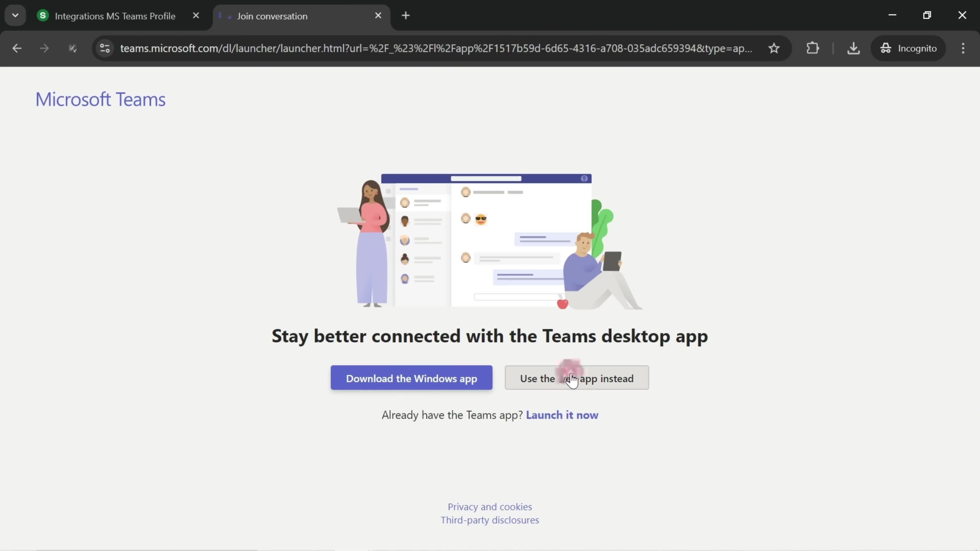Click the forward navigation arrow

pos(43,48)
